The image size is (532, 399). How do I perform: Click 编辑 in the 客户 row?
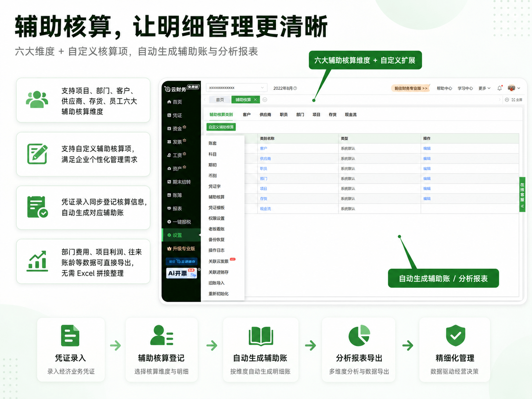[427, 148]
